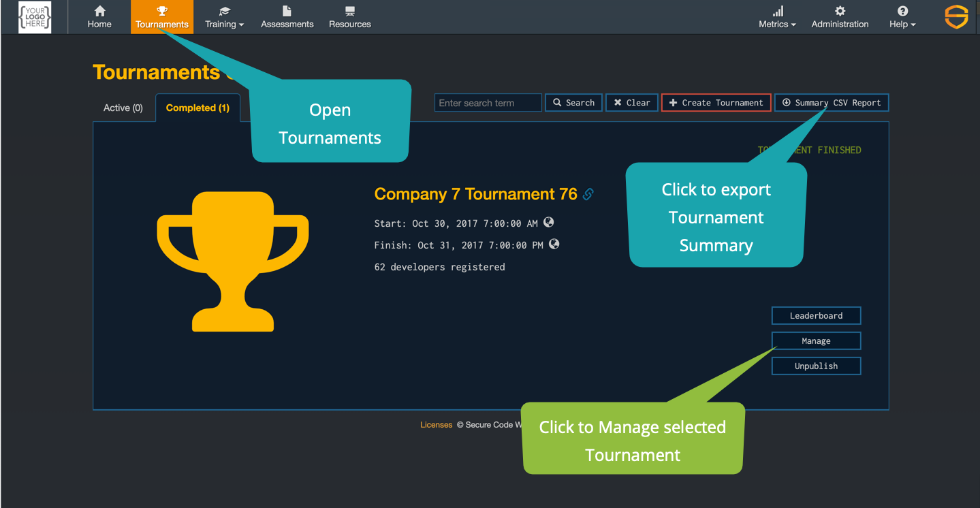This screenshot has height=508, width=980.
Task: Click the link icon beside Company 7 Tournament 76
Action: (x=588, y=194)
